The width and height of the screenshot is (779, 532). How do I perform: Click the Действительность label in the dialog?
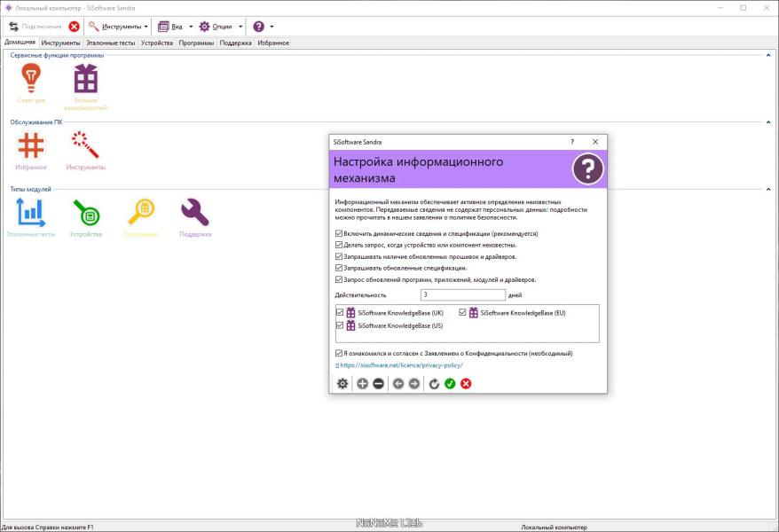click(x=360, y=295)
